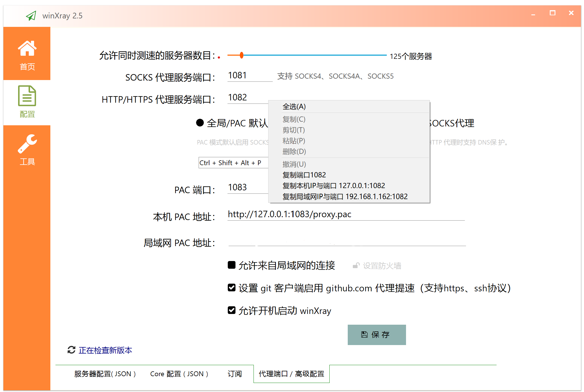Viewport: 584px width, 392px height.
Task: Uncheck the git 客户端 github.com 代理提速 option
Action: coord(231,288)
